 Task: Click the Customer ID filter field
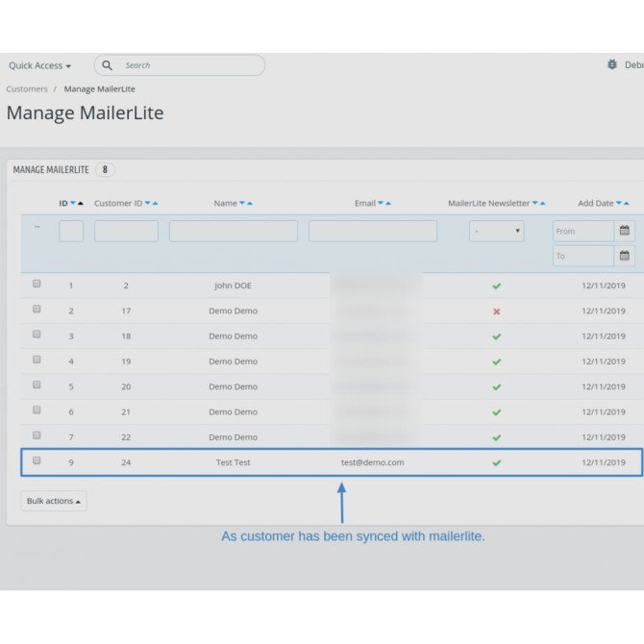pos(126,231)
